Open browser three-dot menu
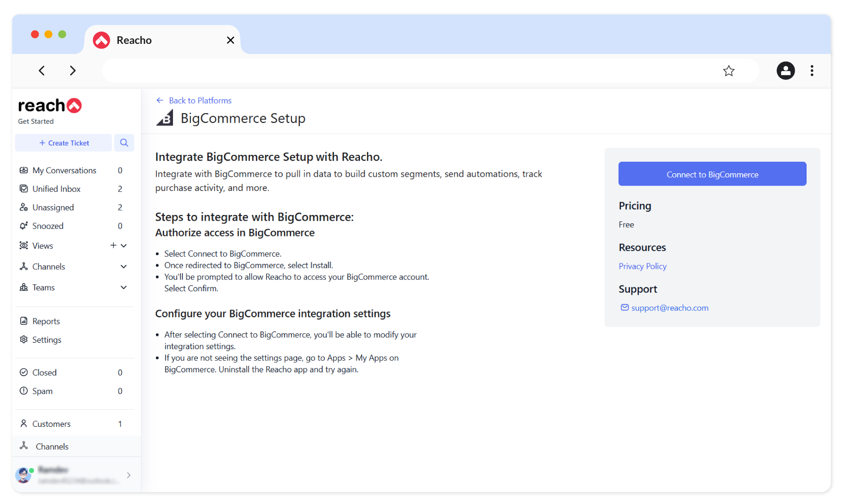This screenshot has height=504, width=843. pyautogui.click(x=812, y=71)
